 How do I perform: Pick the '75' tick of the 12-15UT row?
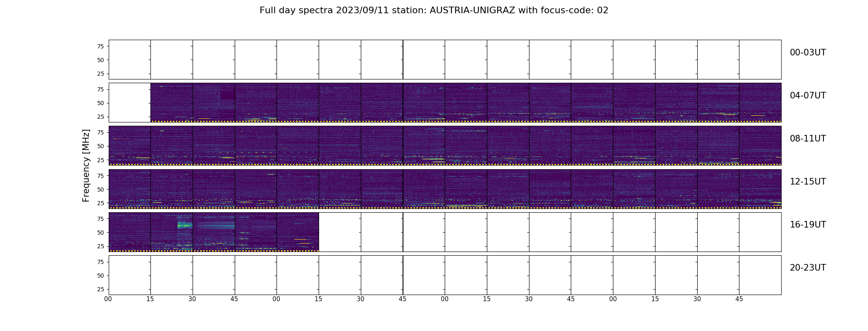pyautogui.click(x=100, y=175)
